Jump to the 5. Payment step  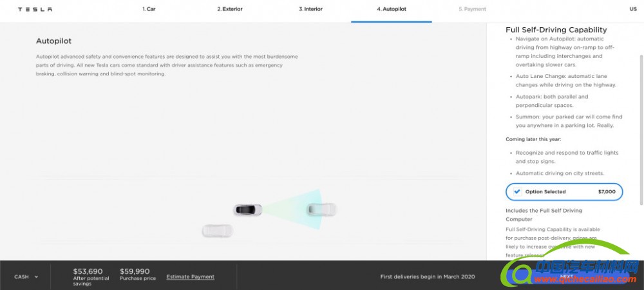[472, 10]
